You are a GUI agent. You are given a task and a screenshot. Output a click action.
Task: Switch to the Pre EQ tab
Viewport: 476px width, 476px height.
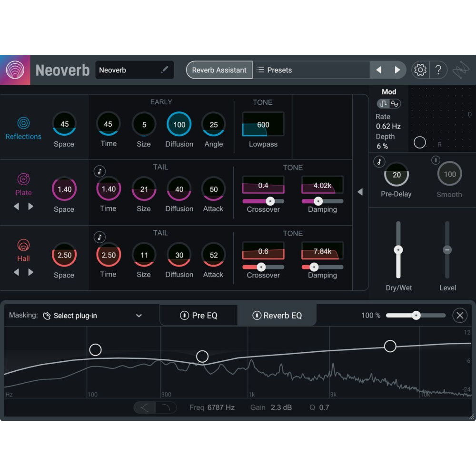pos(198,315)
